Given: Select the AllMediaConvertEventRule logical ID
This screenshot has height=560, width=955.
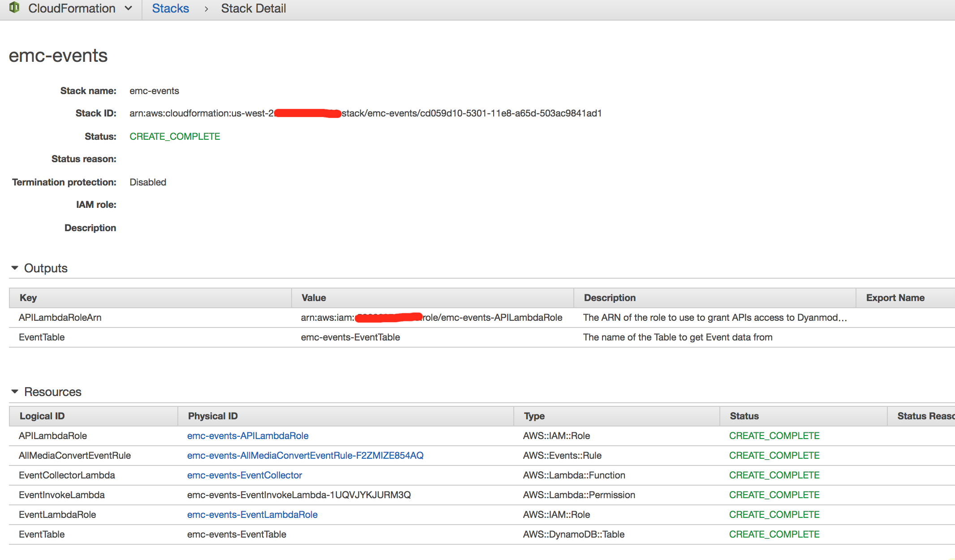Looking at the screenshot, I should pos(75,456).
